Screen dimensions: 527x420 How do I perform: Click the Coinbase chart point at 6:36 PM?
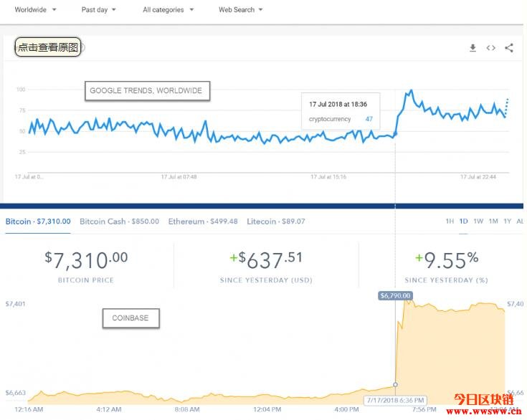point(395,384)
